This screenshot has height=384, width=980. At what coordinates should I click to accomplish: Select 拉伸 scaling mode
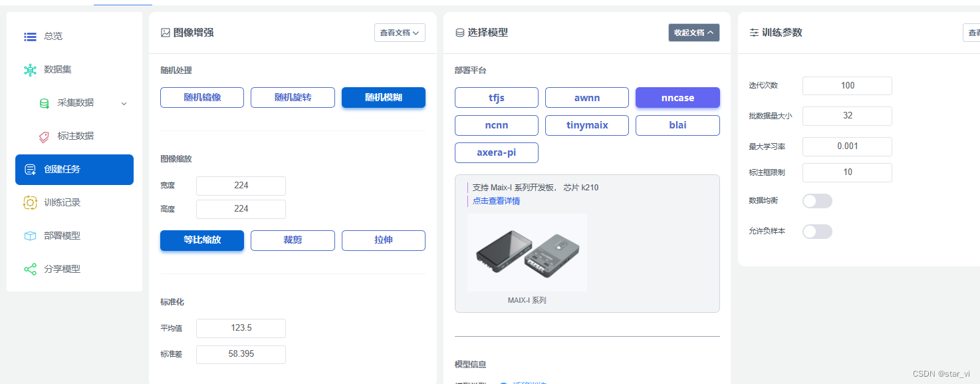[384, 240]
